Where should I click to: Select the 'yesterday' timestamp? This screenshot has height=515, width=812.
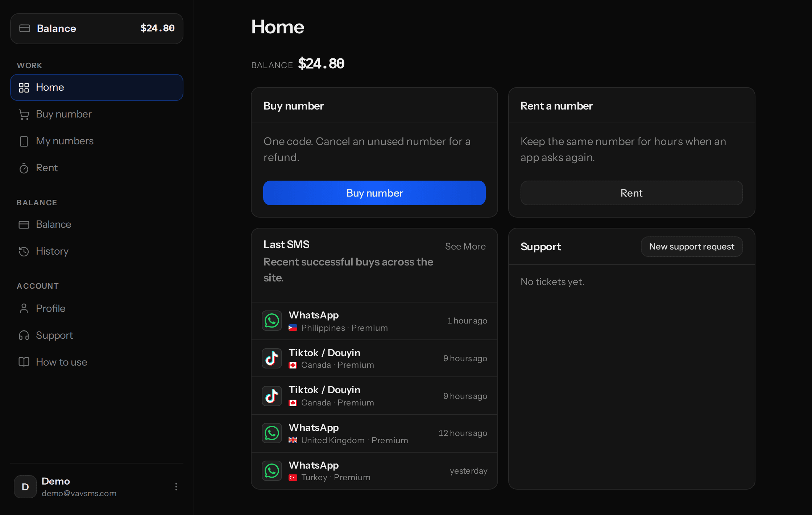(x=469, y=471)
